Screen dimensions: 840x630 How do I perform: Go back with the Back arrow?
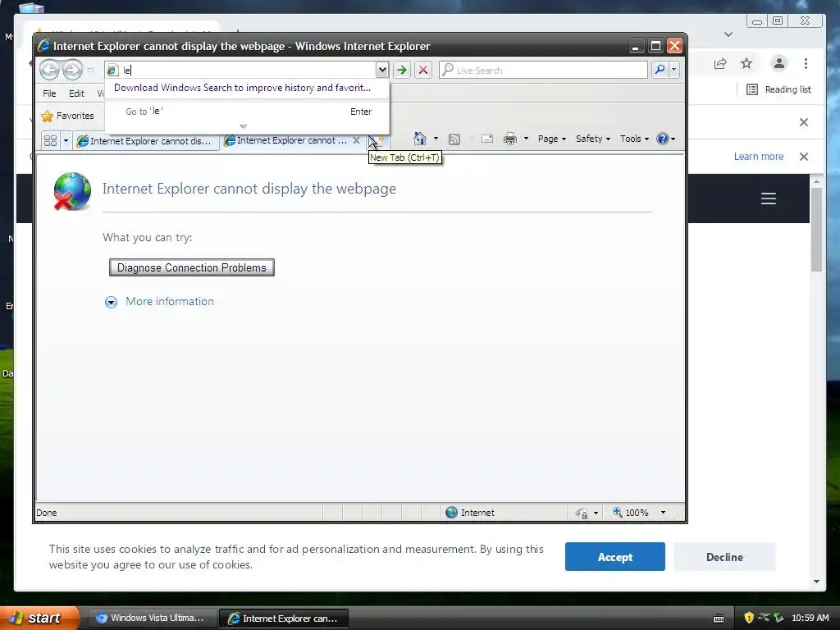(49, 70)
